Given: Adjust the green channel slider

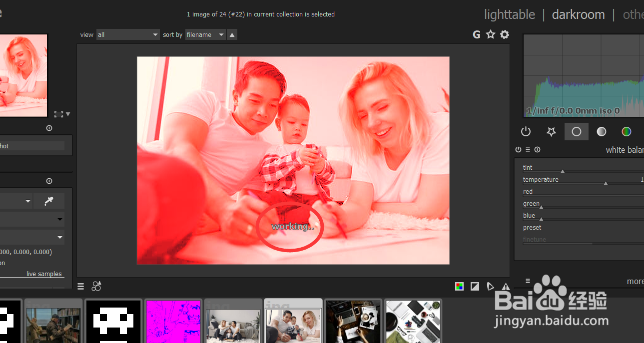Looking at the screenshot, I should (x=583, y=204).
